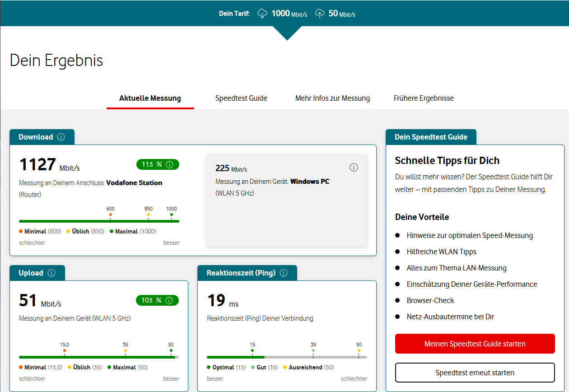Click the 1000 maximal marker on the download bar
The height and width of the screenshot is (392, 569).
point(172,215)
